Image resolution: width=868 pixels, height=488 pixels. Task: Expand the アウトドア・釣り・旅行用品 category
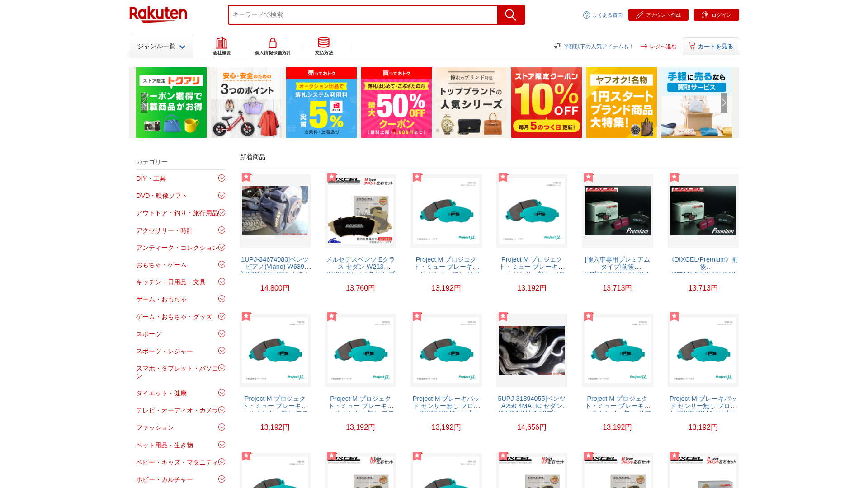[x=222, y=213]
